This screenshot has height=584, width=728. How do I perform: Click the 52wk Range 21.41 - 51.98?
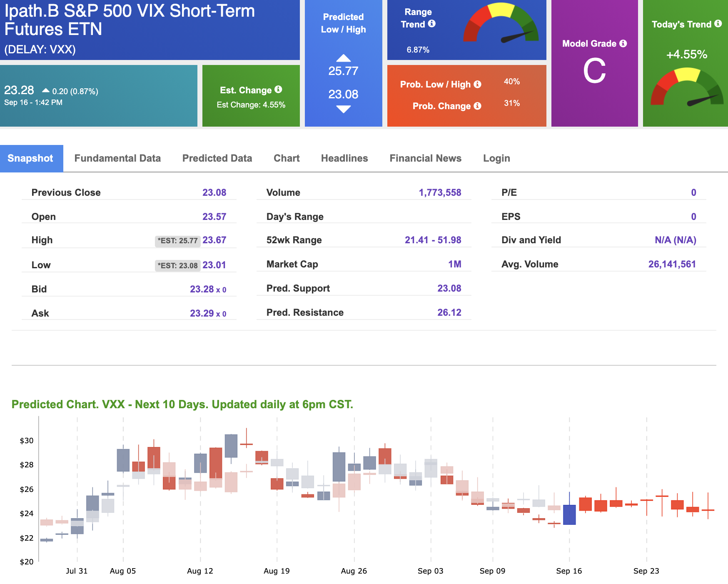click(x=433, y=240)
